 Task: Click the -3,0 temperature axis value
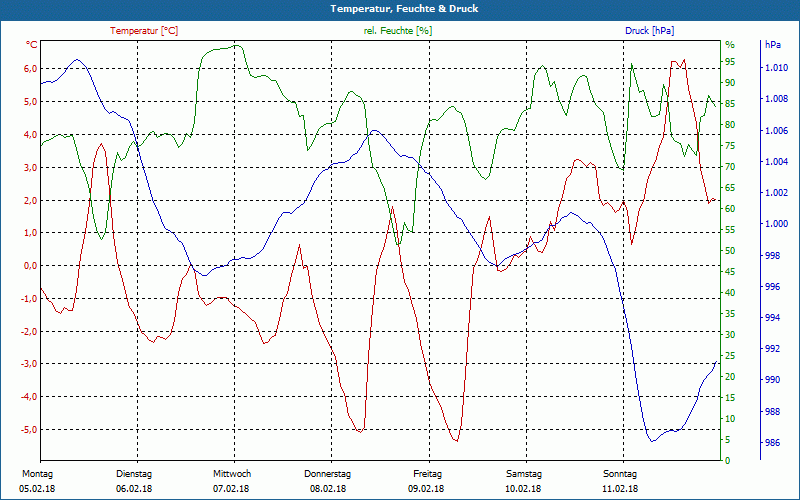(29, 364)
